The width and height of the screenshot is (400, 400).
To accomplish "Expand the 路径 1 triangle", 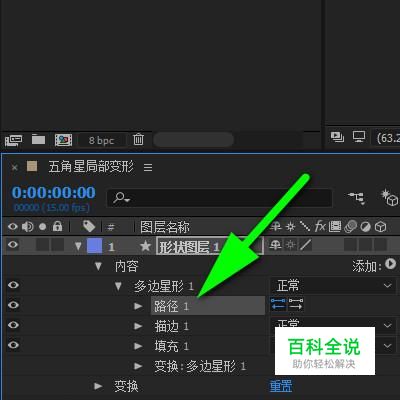I will pyautogui.click(x=138, y=306).
